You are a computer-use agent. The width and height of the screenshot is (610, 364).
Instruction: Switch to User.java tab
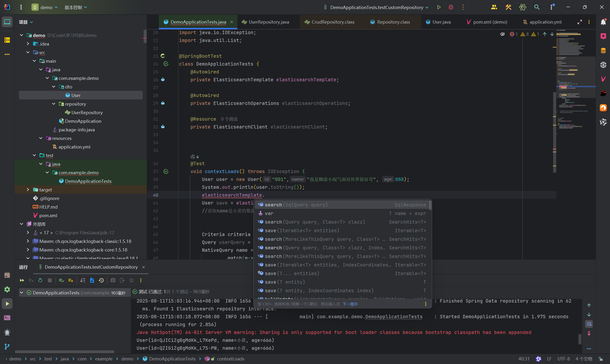438,22
